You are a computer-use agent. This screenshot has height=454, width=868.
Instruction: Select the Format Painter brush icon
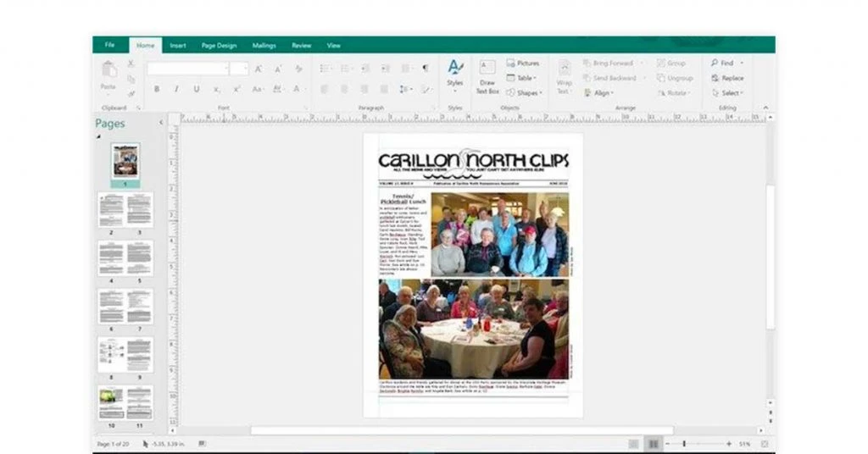click(x=131, y=93)
